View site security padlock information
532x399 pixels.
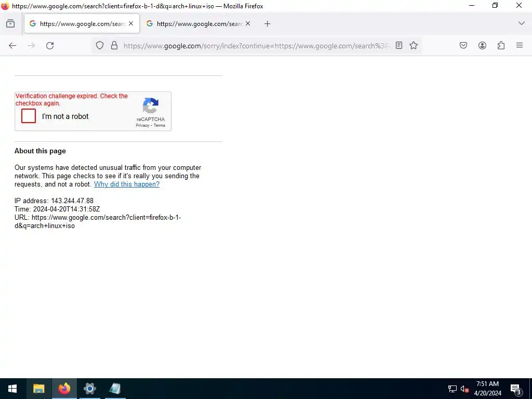click(x=114, y=46)
